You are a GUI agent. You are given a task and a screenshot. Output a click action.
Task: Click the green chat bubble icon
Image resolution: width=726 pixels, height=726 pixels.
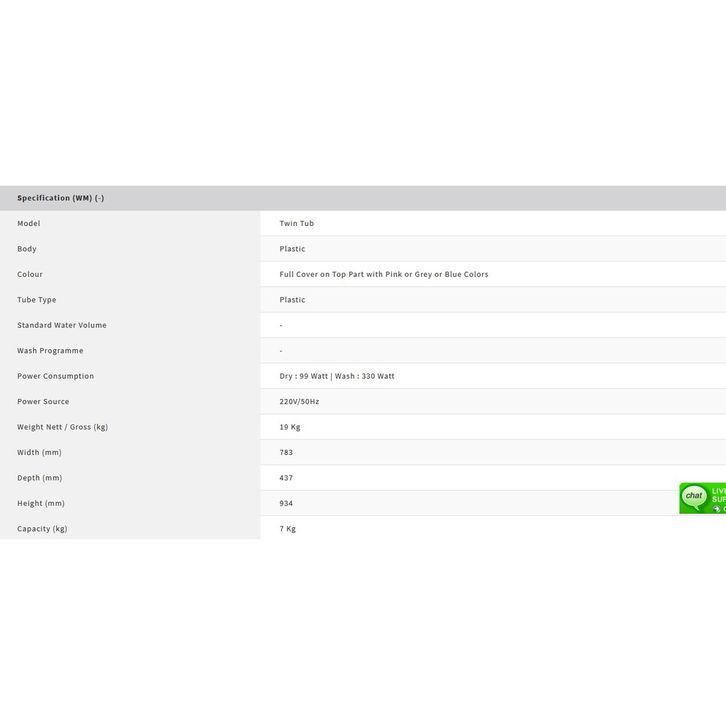pyautogui.click(x=694, y=497)
